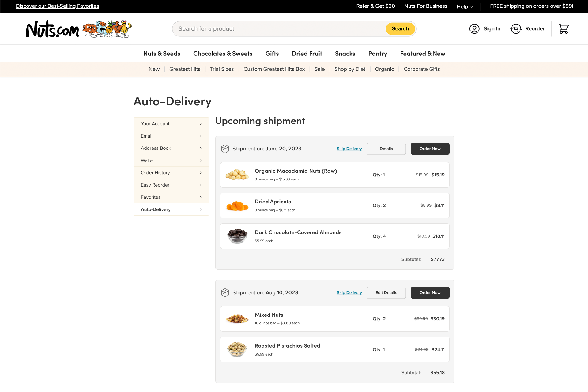Click Discover our Best-Selling Favorites link
Screen dimensions: 588x392
pos(57,6)
